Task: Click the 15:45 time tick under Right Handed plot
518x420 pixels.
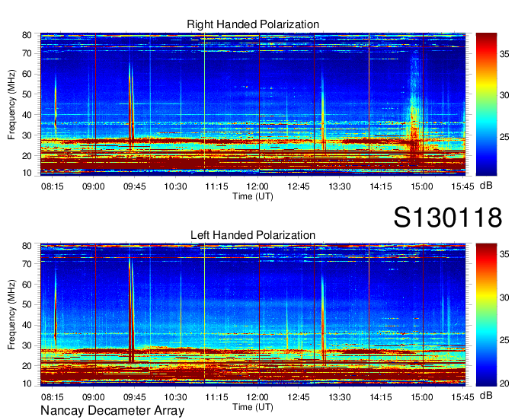Action: point(462,186)
